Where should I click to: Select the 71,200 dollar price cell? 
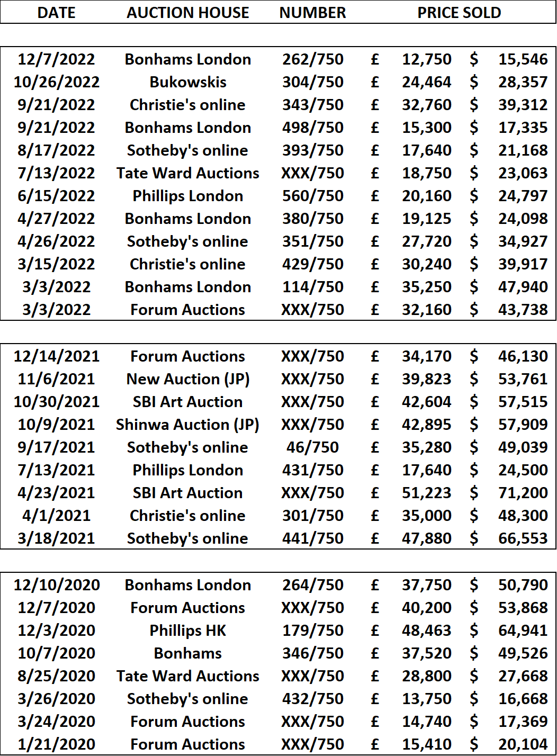523,493
